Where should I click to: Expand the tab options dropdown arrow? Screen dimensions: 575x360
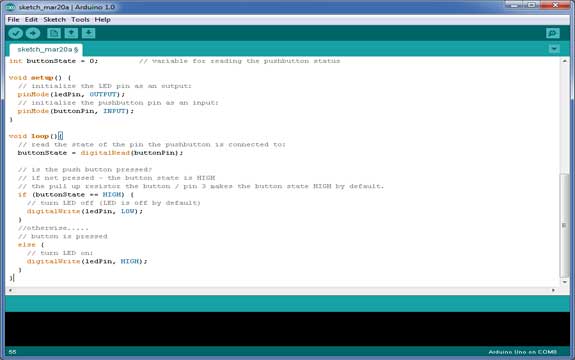click(554, 49)
